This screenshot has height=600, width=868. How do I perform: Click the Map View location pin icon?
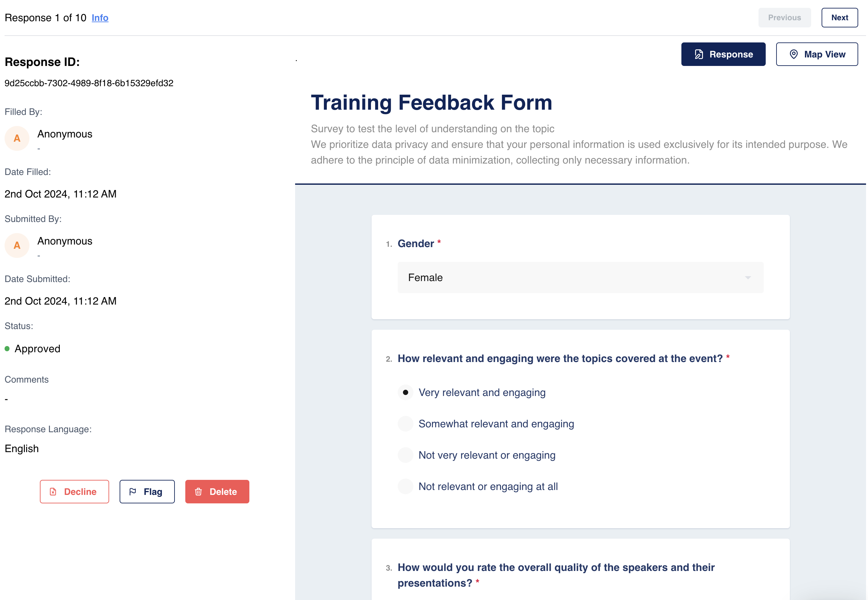[x=794, y=53]
